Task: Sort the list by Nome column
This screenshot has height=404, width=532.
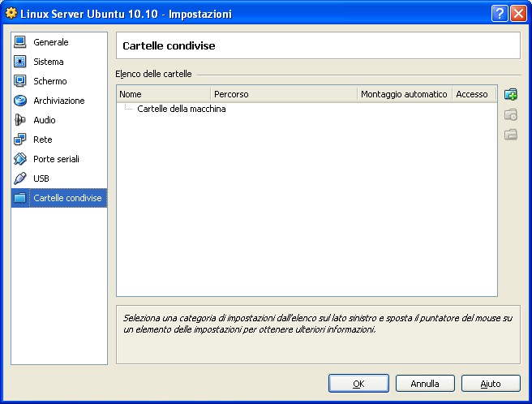Action: [x=163, y=94]
